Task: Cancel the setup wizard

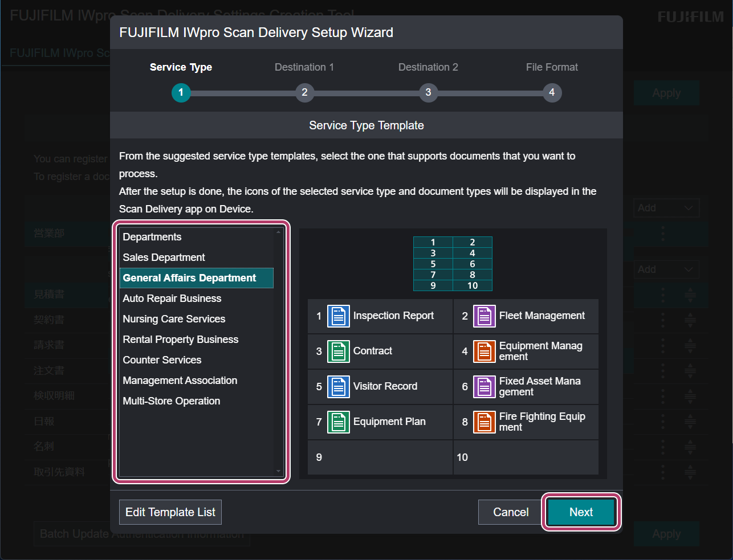Action: pos(511,512)
